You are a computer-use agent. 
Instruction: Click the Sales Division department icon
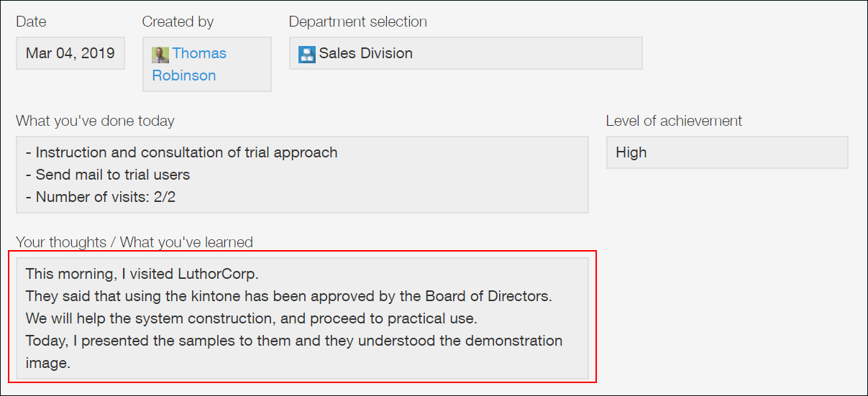point(307,54)
